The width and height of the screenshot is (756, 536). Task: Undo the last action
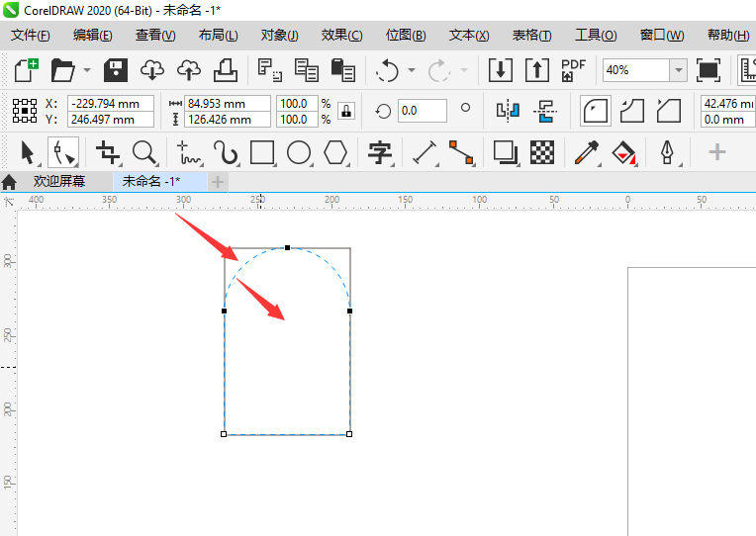click(x=387, y=71)
